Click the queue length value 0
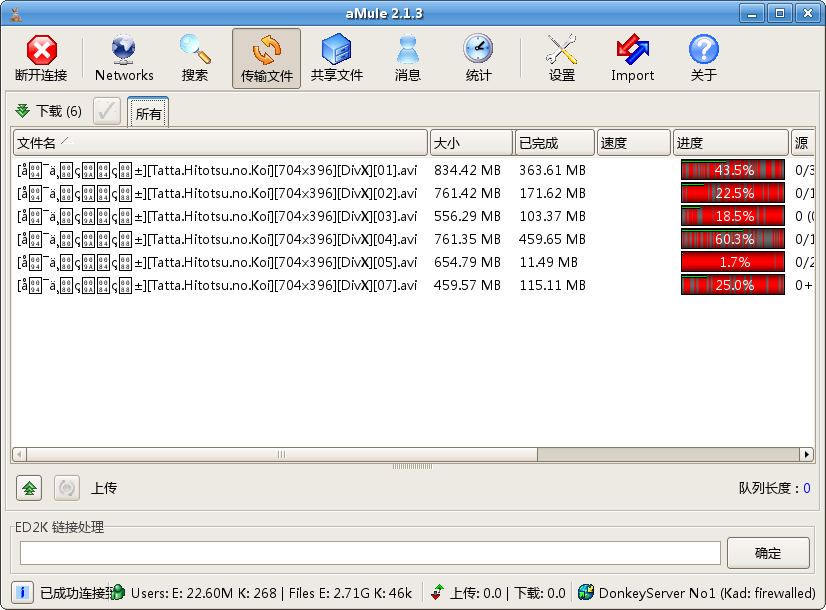826x610 pixels. point(807,488)
